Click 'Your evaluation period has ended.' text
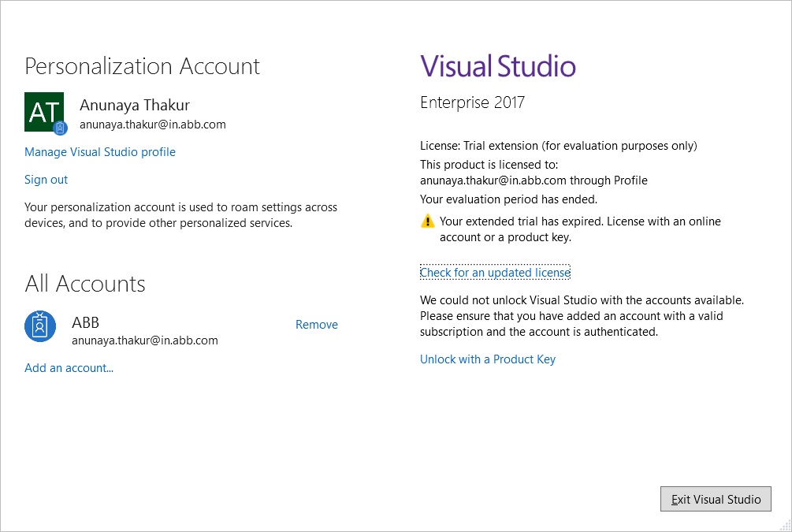 [x=508, y=199]
